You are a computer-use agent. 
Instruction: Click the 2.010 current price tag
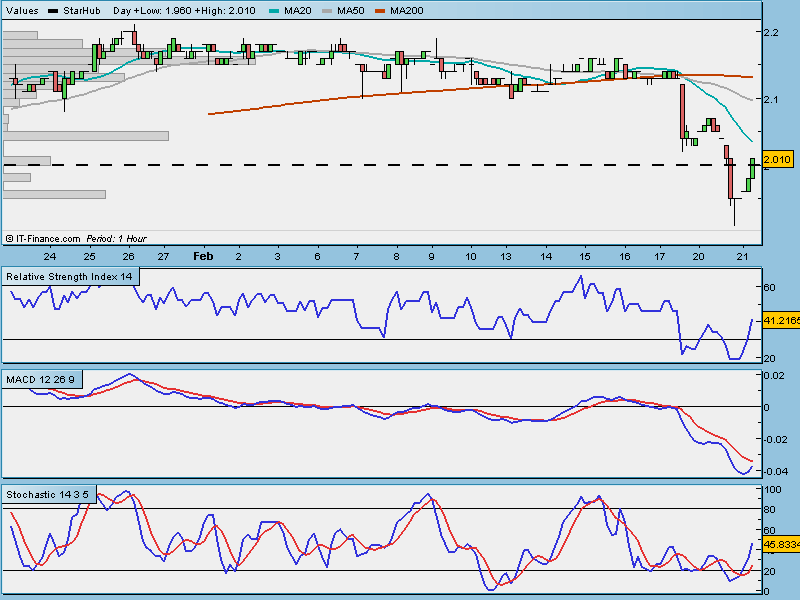(x=777, y=159)
